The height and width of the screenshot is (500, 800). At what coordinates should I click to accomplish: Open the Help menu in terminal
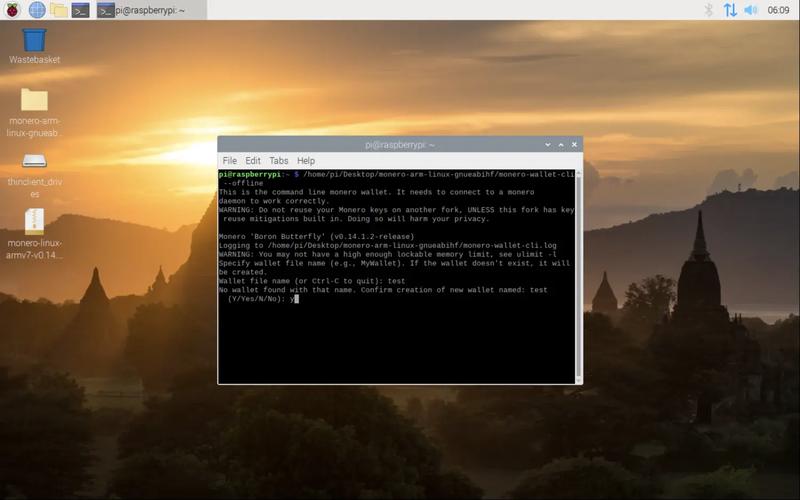tap(306, 160)
